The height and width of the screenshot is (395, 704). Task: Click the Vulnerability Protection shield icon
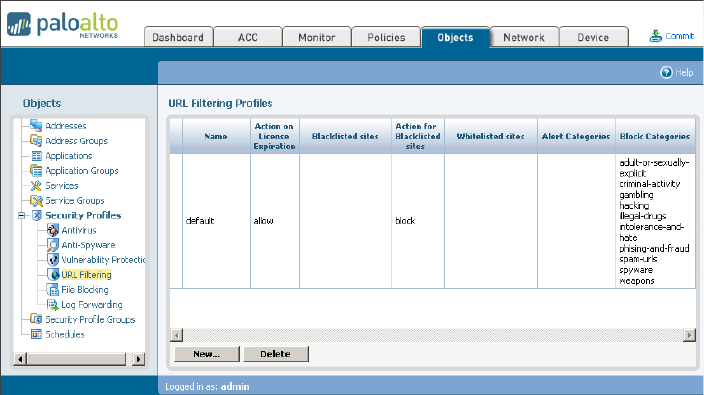(x=53, y=260)
